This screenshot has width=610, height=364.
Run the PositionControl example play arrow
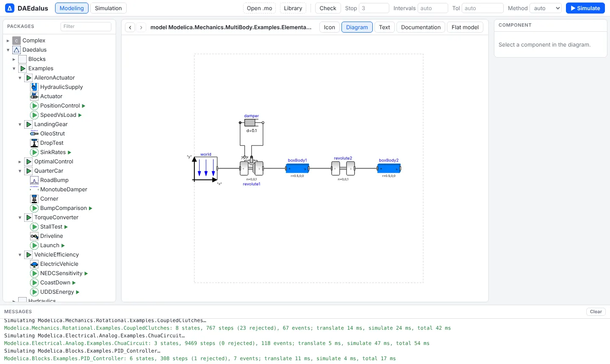pyautogui.click(x=83, y=106)
